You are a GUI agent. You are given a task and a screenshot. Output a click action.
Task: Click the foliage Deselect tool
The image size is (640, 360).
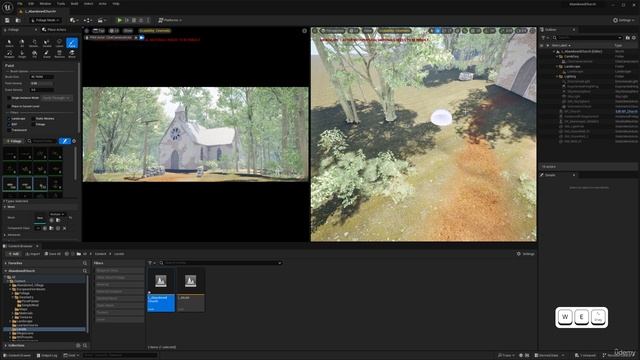click(34, 43)
